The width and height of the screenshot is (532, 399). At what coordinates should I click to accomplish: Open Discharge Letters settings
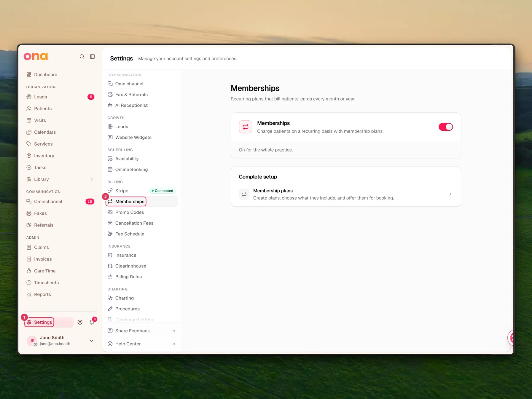(x=141, y=320)
